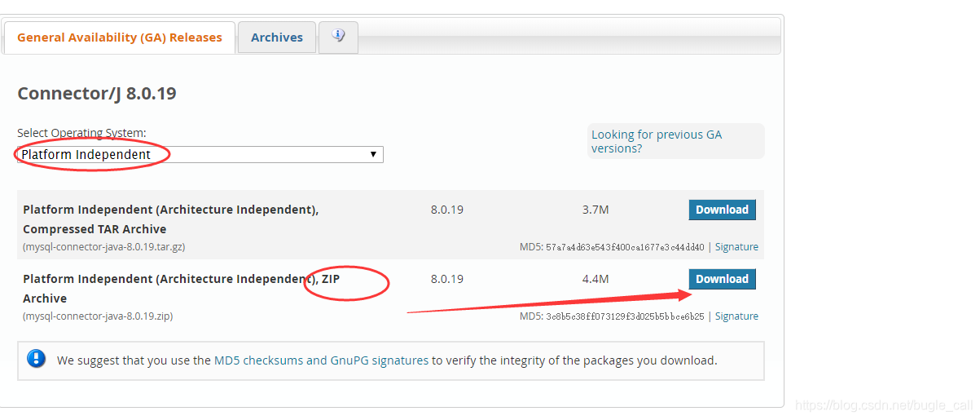Select filename (mysql-connector-java-8.0.19.zip)
980x420 pixels.
click(98, 316)
